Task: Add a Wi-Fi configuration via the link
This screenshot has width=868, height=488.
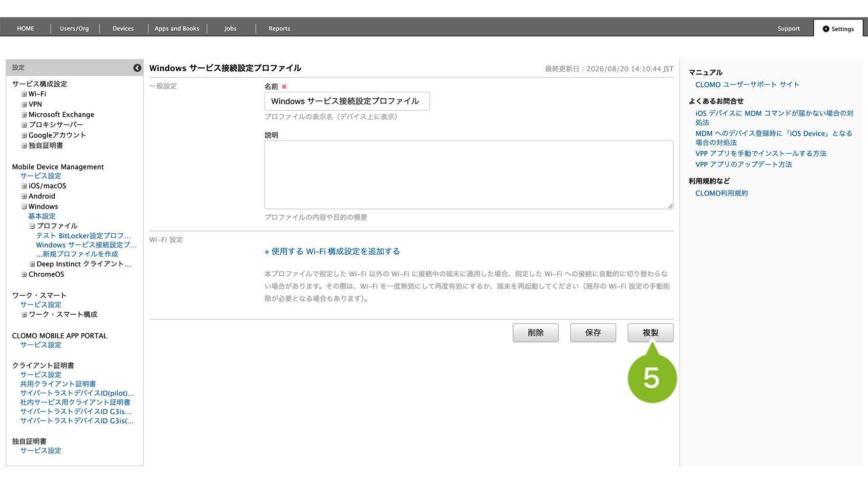Action: coord(332,251)
